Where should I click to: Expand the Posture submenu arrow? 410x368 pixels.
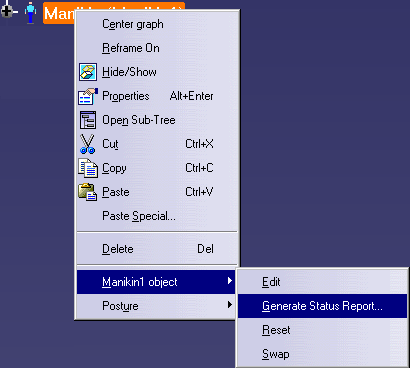coord(229,305)
